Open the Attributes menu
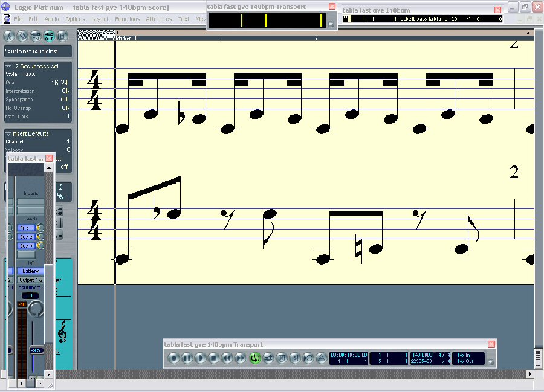Image resolution: width=544 pixels, height=392 pixels. [x=158, y=19]
